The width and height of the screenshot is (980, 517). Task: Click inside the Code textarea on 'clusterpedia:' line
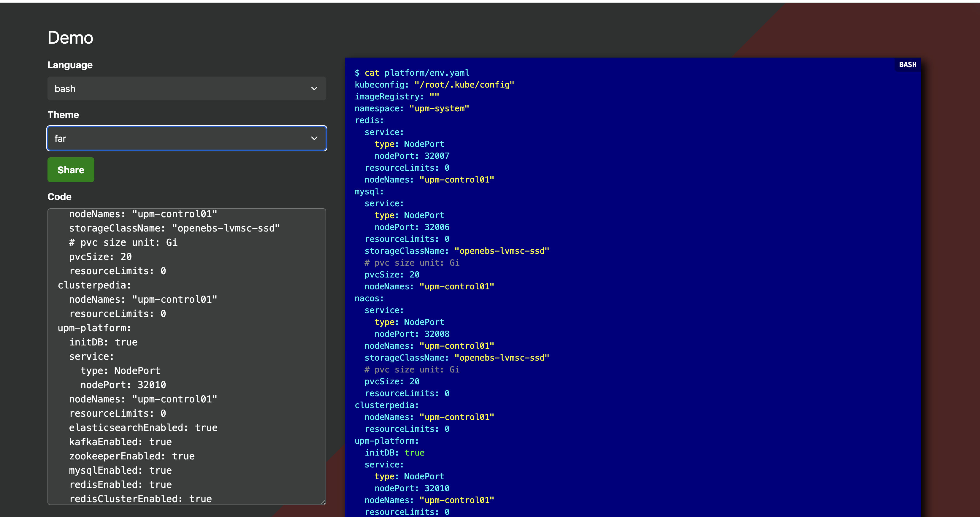[94, 285]
